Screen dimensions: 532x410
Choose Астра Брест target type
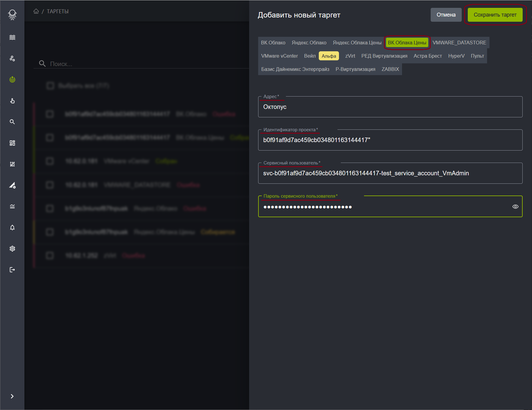(428, 56)
